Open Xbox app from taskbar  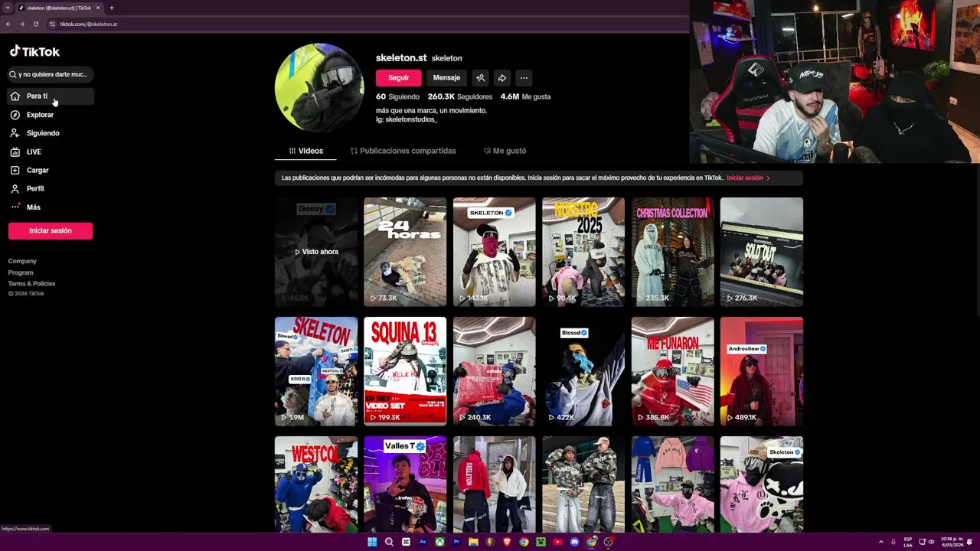tap(439, 542)
